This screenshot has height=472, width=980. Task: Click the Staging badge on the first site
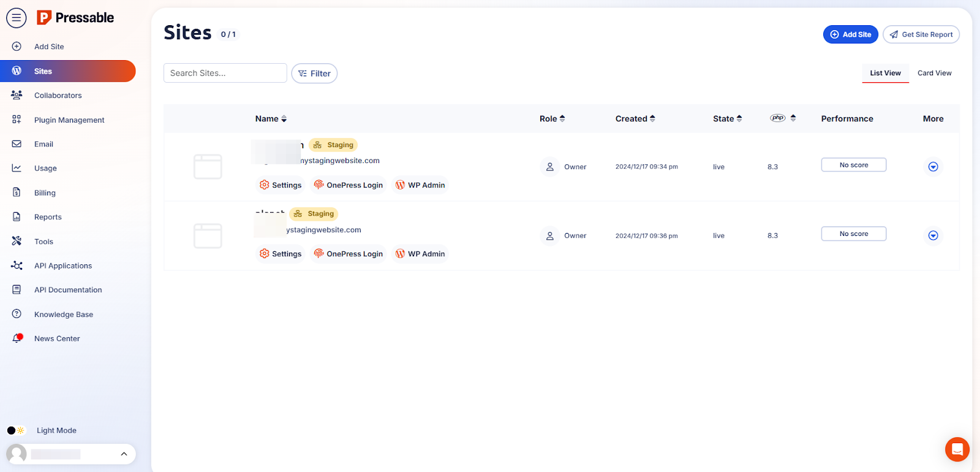(x=333, y=145)
